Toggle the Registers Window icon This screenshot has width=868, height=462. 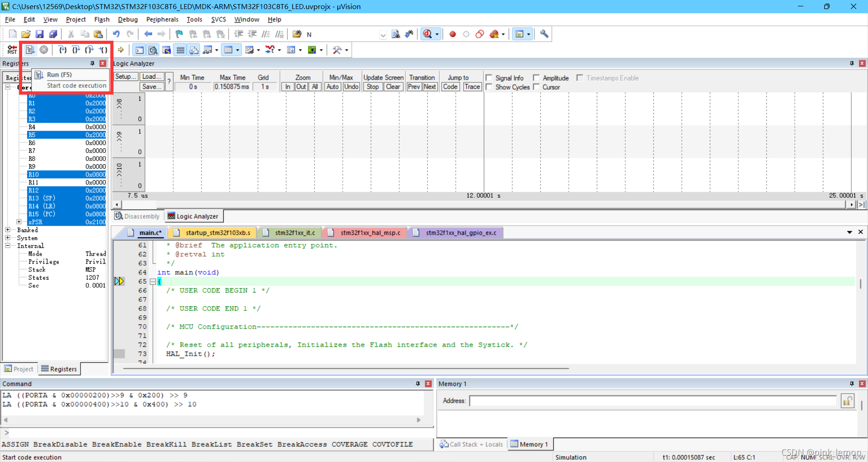180,50
